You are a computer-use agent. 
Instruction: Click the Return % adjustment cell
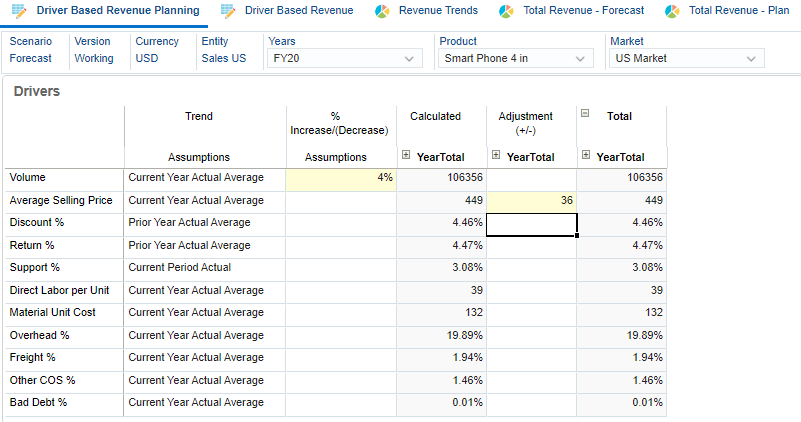click(x=531, y=247)
